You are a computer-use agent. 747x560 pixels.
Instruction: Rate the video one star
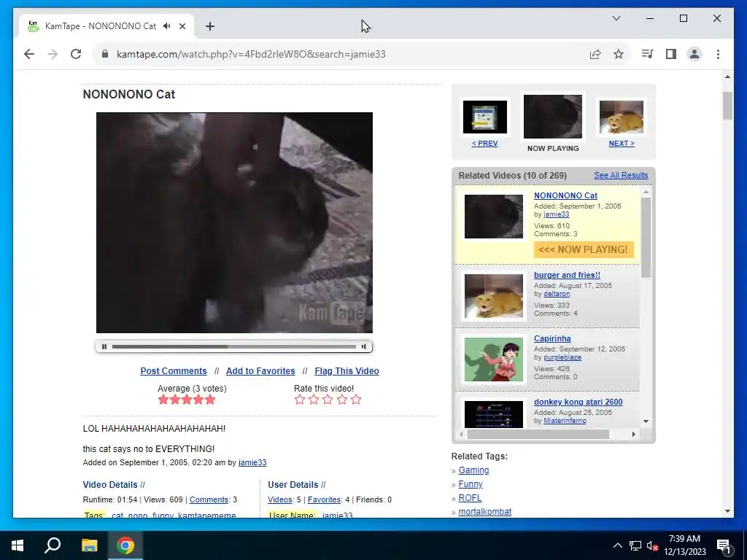[x=300, y=400]
